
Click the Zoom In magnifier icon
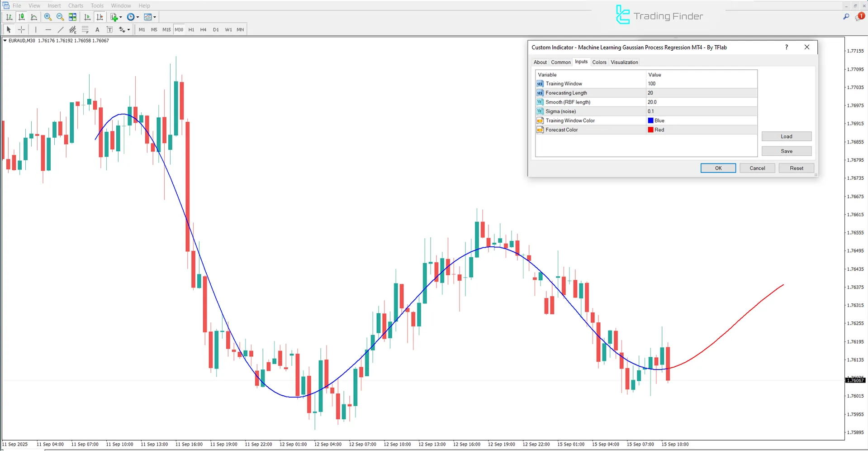tap(47, 17)
